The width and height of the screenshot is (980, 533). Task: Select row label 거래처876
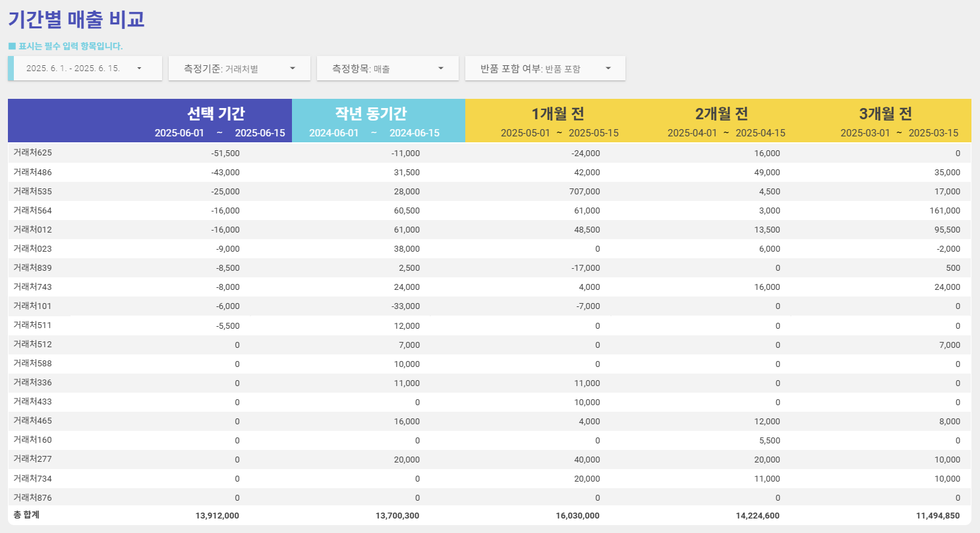[x=32, y=497]
